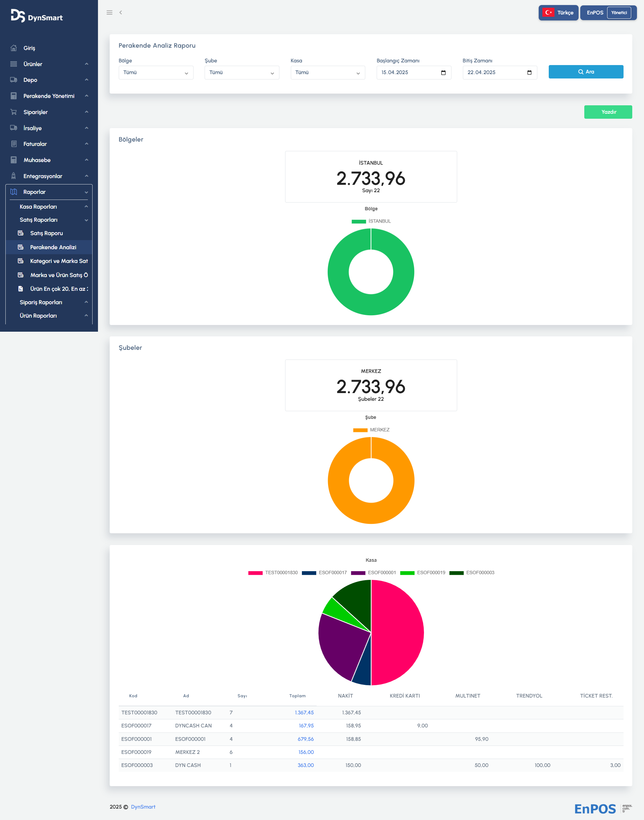Open the Başlangıç Zamanı calendar picker icon
Viewport: 644px width, 820px height.
[x=443, y=73]
